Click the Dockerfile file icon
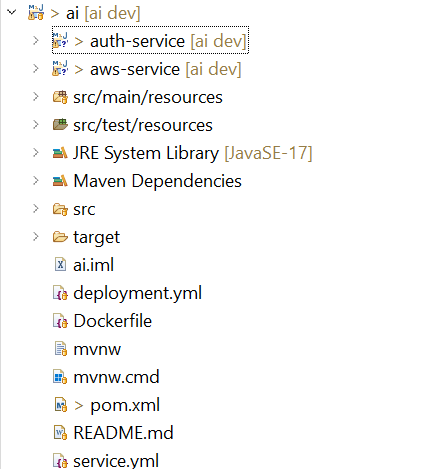This screenshot has width=424, height=469. pyautogui.click(x=60, y=321)
